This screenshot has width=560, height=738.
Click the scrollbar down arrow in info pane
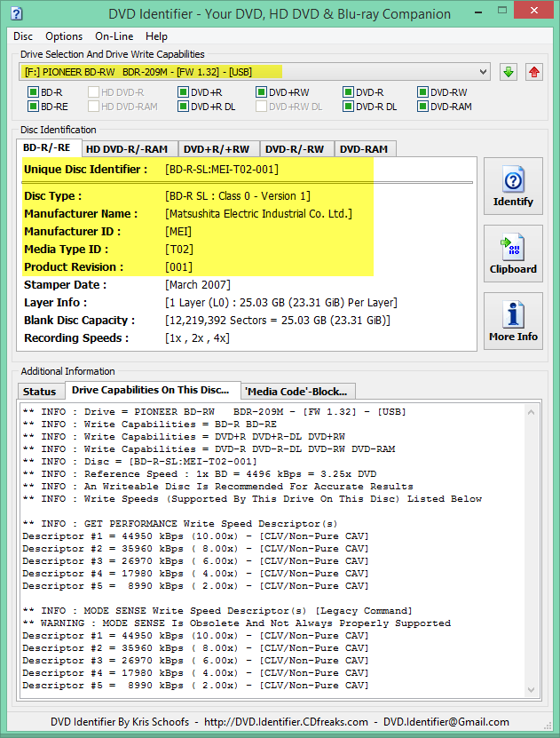(532, 690)
